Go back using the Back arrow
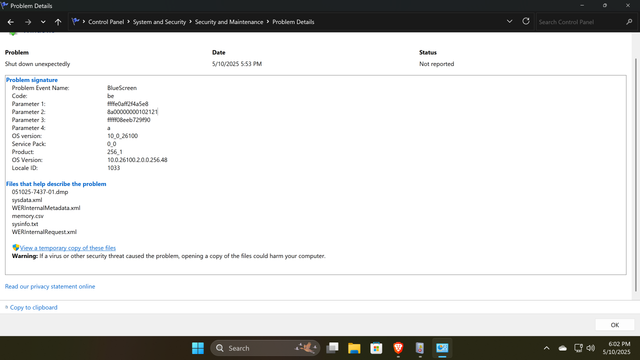 (x=11, y=22)
